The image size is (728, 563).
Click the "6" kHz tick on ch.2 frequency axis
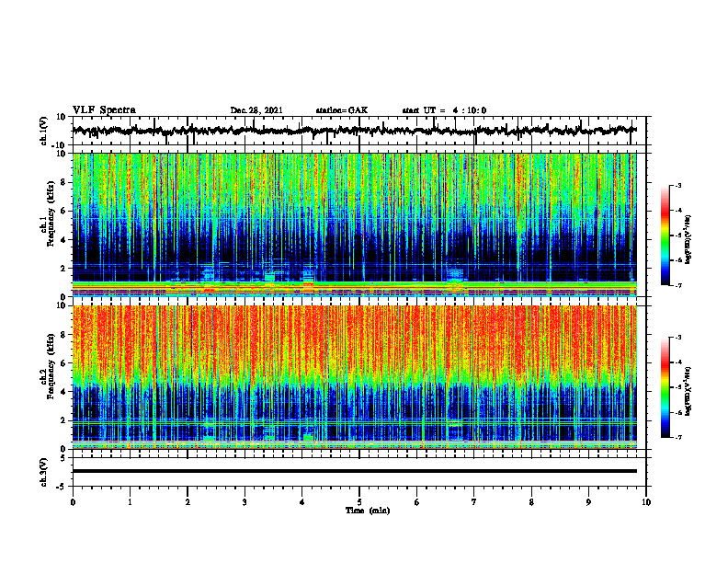point(63,363)
